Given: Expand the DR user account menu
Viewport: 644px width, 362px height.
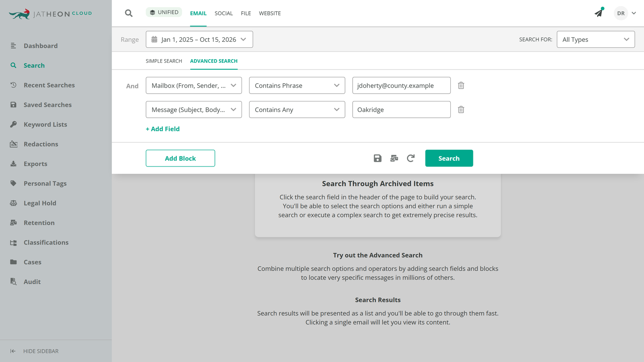Looking at the screenshot, I should (x=625, y=13).
